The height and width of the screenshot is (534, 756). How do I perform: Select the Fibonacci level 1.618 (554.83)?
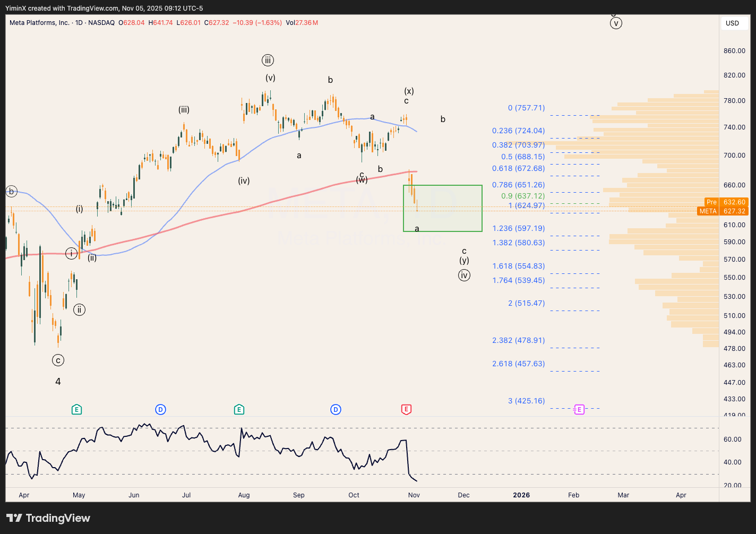coord(518,266)
